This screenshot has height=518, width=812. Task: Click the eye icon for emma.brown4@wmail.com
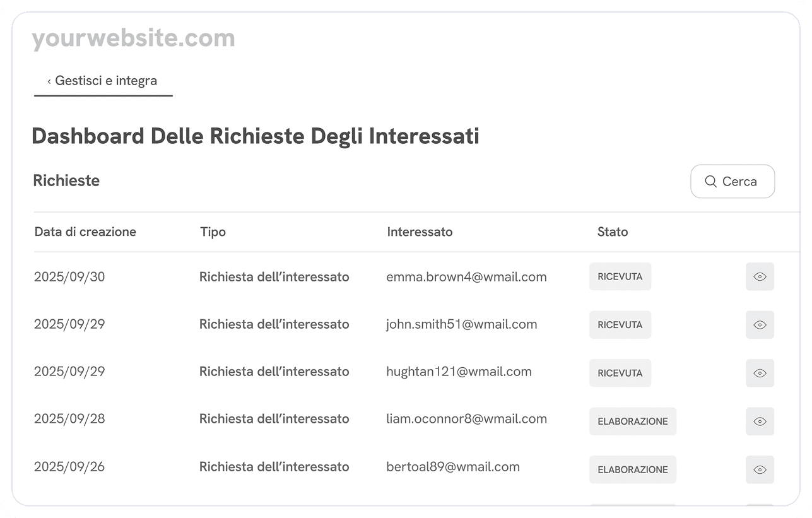click(760, 276)
